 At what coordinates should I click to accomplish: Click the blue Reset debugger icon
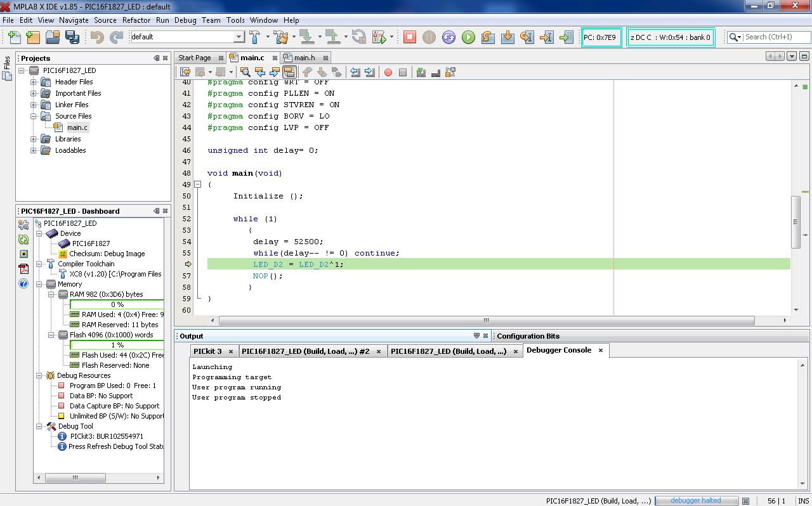point(449,37)
